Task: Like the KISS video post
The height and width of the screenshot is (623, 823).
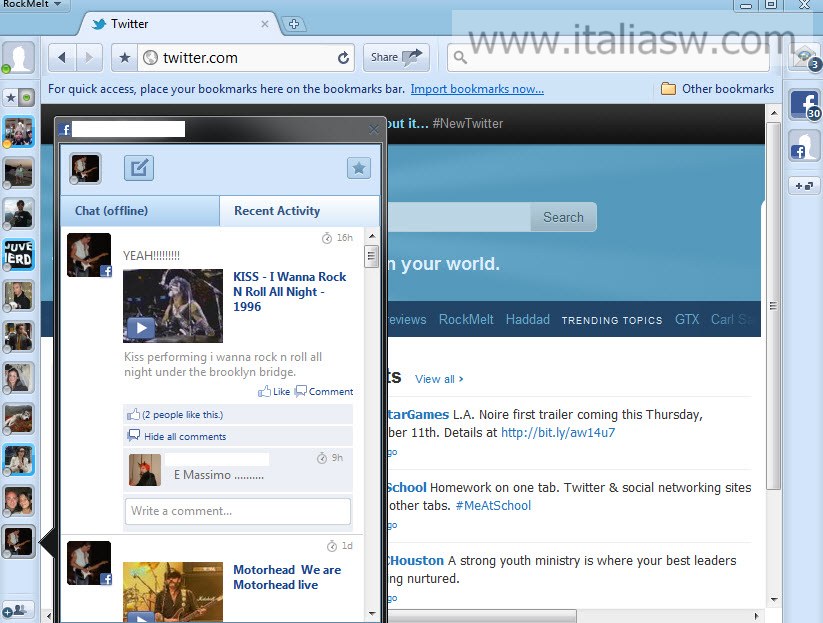Action: tap(275, 391)
